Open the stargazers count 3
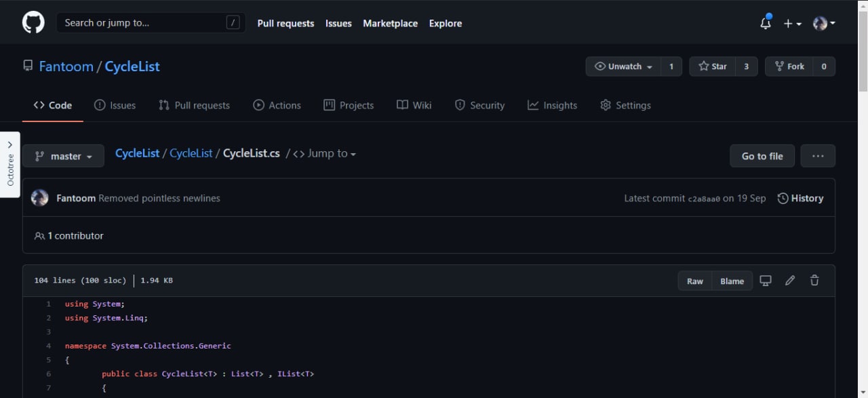This screenshot has height=398, width=868. [747, 66]
